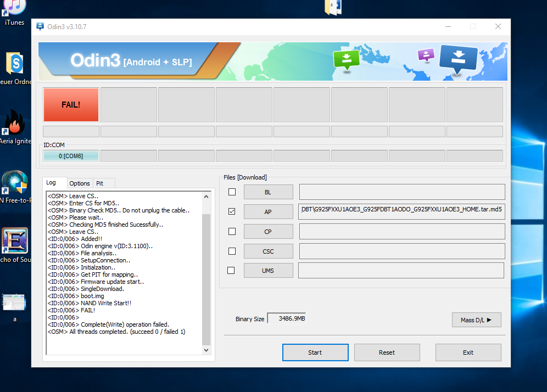The image size is (547, 392).
Task: Enable the BL file checkbox
Action: [232, 192]
